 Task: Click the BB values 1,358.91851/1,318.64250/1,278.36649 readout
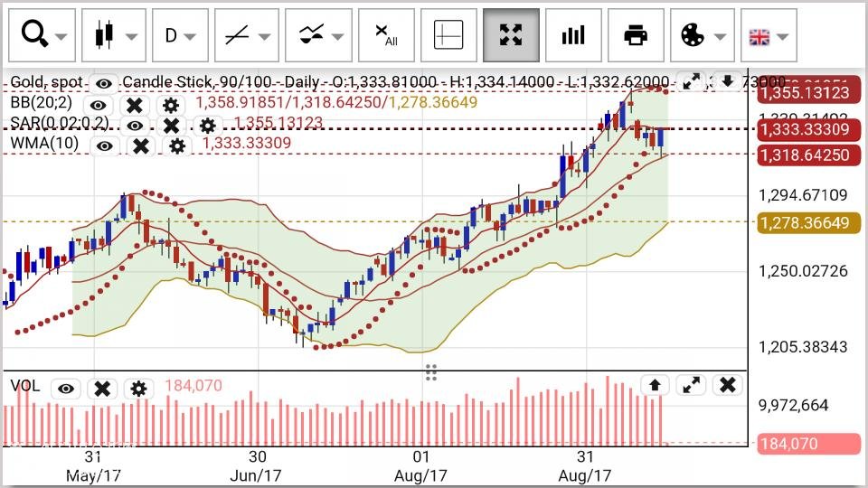(336, 102)
